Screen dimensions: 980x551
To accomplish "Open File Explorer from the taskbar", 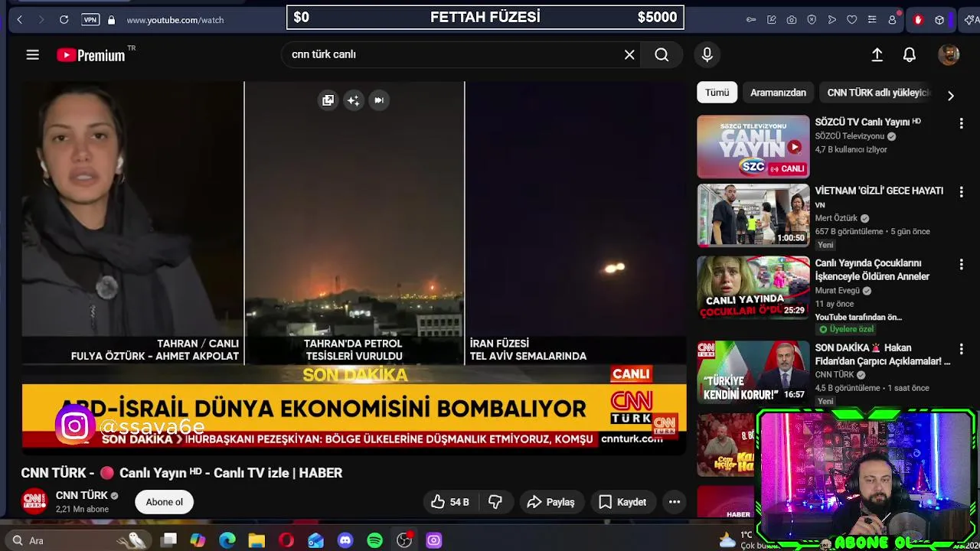I will [256, 540].
